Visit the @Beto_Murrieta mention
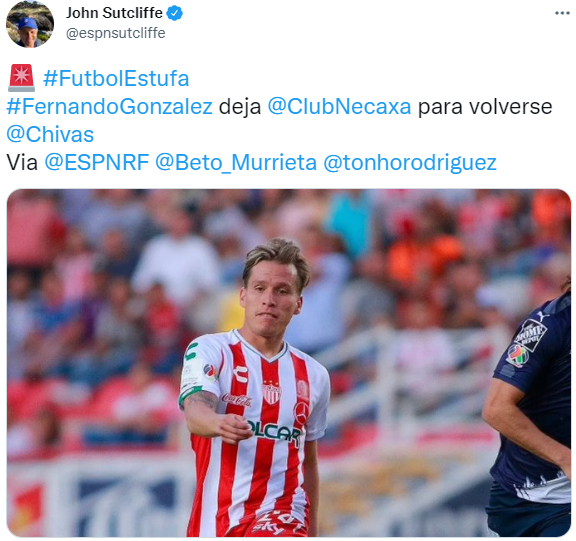The width and height of the screenshot is (576, 541). [236, 162]
